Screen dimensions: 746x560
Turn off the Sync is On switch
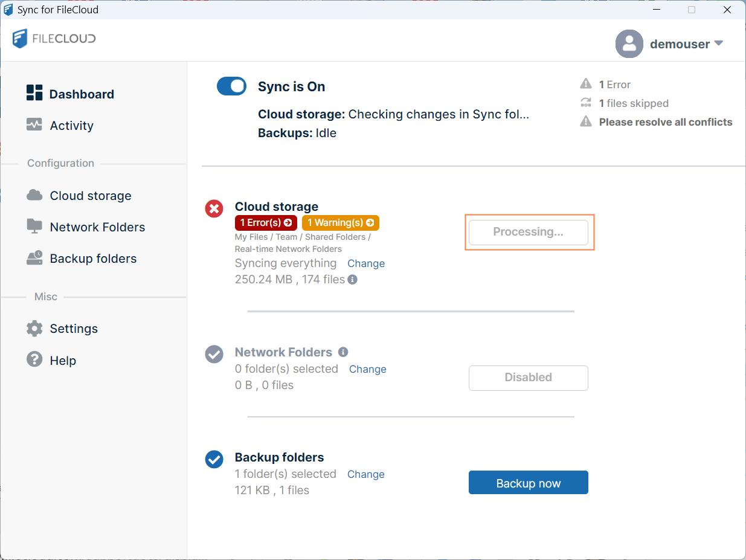pyautogui.click(x=231, y=86)
